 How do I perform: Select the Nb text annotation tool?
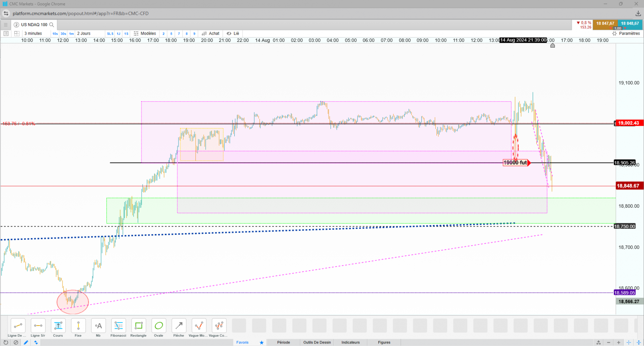click(98, 326)
